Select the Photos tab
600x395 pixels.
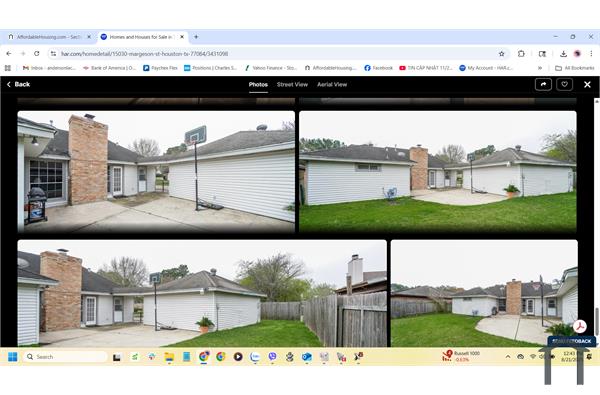(258, 85)
